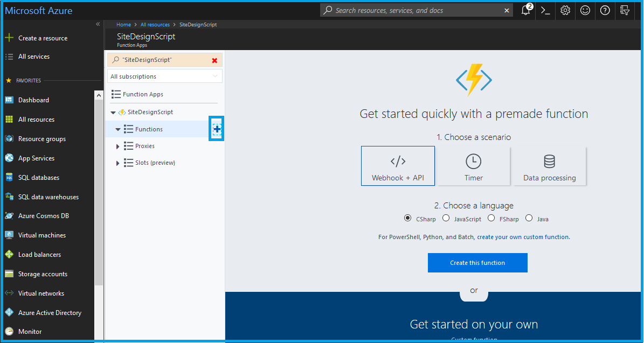Screen dimensions: 644x343
Task: Select Create a resource in sidebar
Action: [x=43, y=38]
